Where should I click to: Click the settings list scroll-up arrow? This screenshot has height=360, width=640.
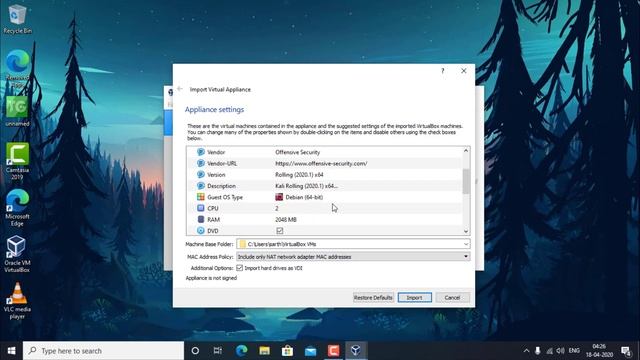(466, 151)
